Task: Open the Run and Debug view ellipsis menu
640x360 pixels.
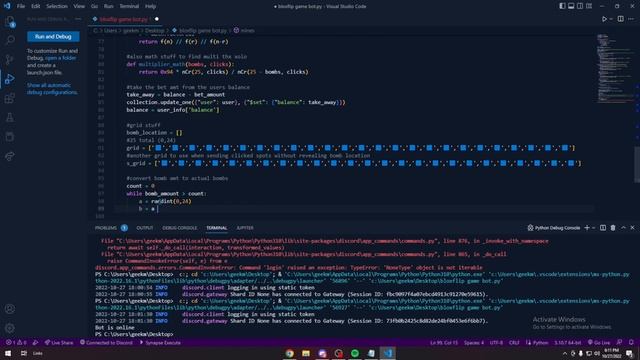Action: [78, 19]
